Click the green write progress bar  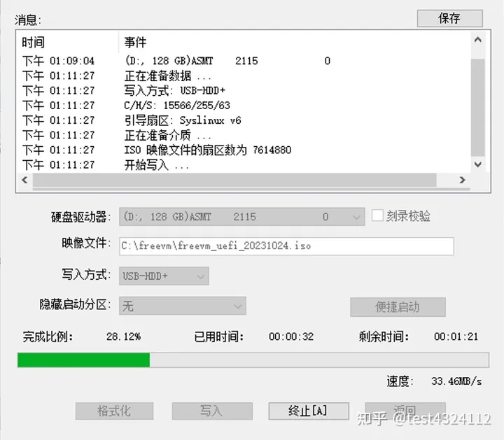tap(253, 360)
